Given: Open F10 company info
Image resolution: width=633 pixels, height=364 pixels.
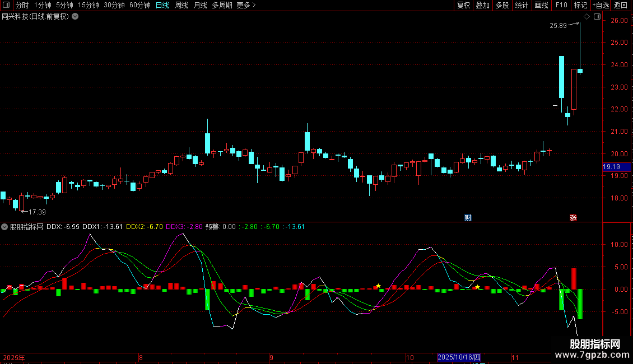Looking at the screenshot, I should pos(561,5).
